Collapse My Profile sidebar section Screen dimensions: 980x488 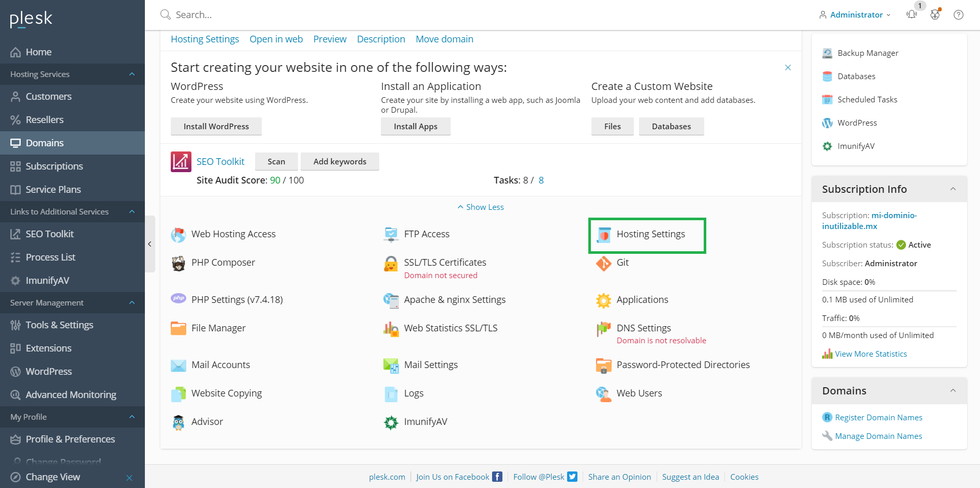tap(132, 417)
